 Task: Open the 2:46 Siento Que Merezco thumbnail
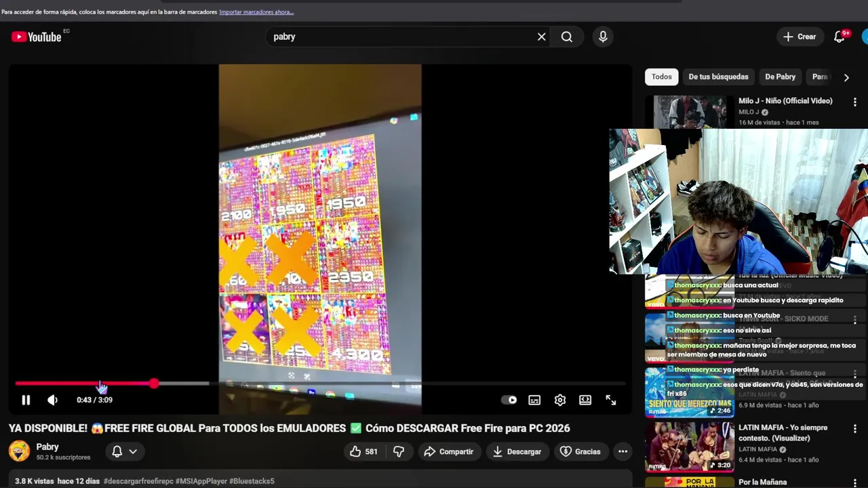pyautogui.click(x=690, y=392)
